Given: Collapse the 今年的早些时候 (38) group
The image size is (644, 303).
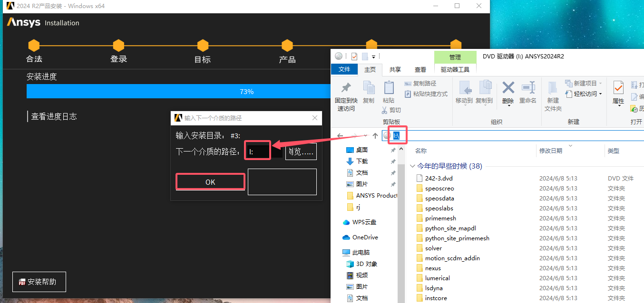Looking at the screenshot, I should pyautogui.click(x=412, y=166).
